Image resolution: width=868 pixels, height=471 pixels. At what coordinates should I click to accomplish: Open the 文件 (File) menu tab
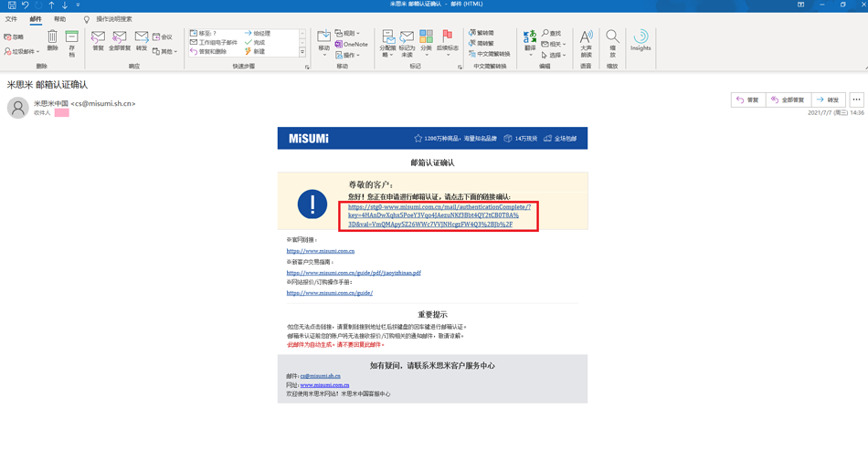(x=11, y=19)
